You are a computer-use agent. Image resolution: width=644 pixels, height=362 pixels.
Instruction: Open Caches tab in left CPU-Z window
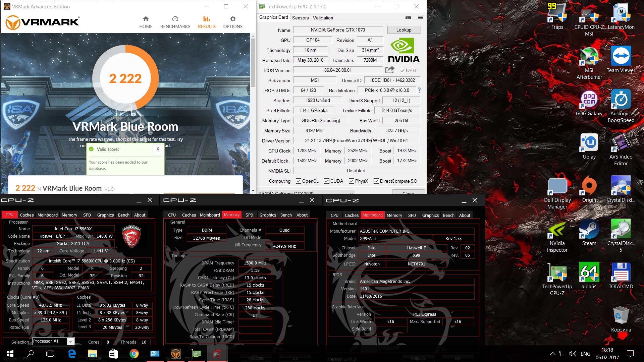[26, 215]
